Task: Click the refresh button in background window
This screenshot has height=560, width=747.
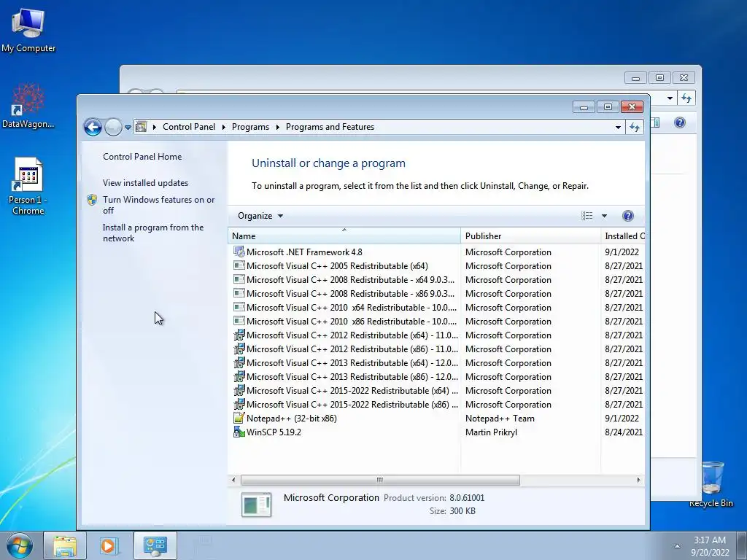Action: point(686,98)
